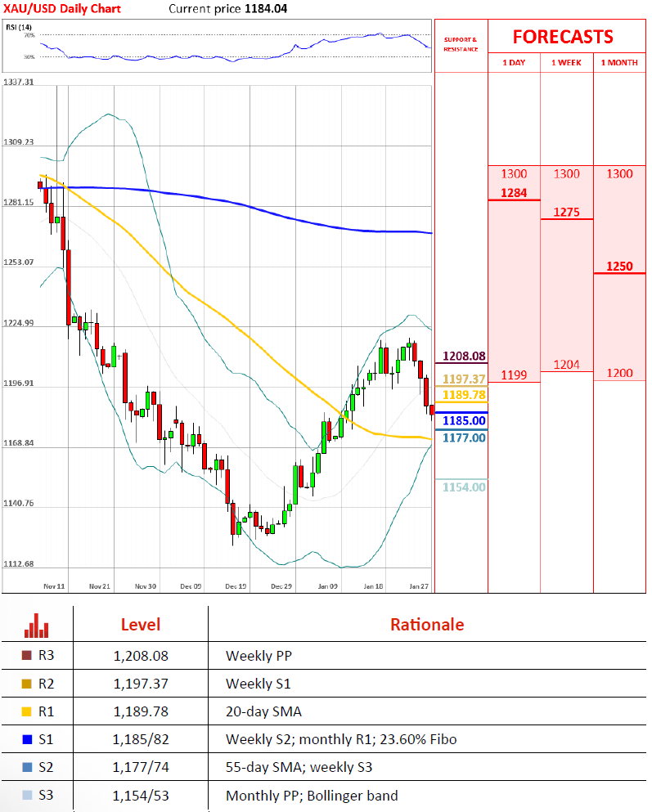
Task: Click the 1204 value in 1 WEEK forecast
Action: 566,365
